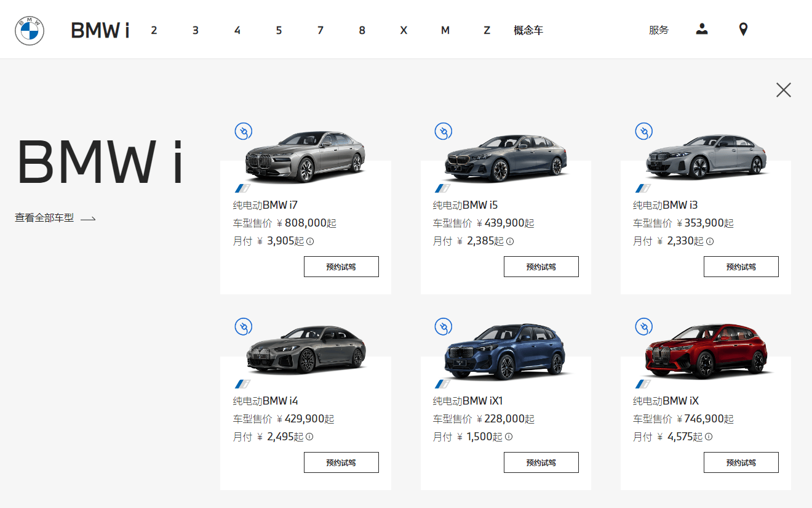Viewport: 812px width, 508px height.
Task: Open the M series menu
Action: (x=445, y=30)
